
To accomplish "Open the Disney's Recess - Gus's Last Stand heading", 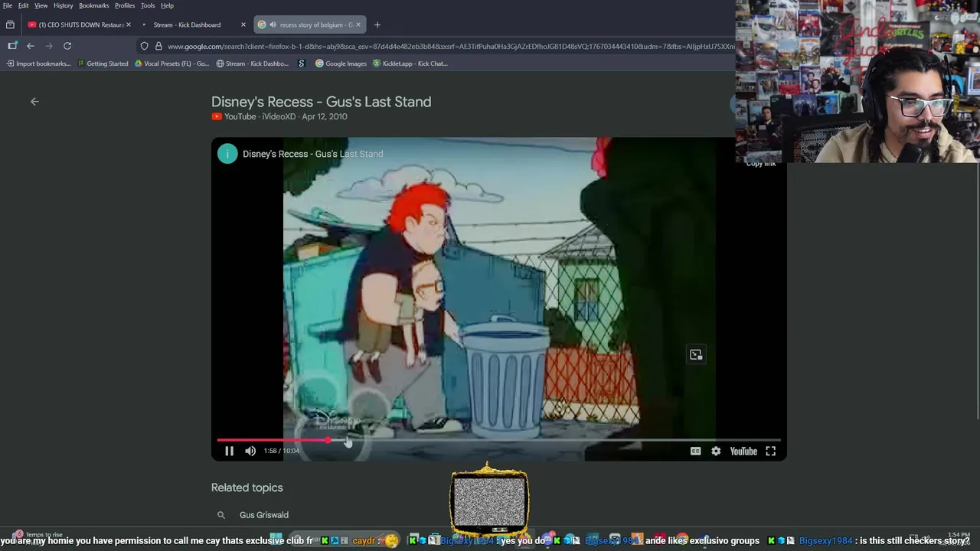I will coord(321,102).
